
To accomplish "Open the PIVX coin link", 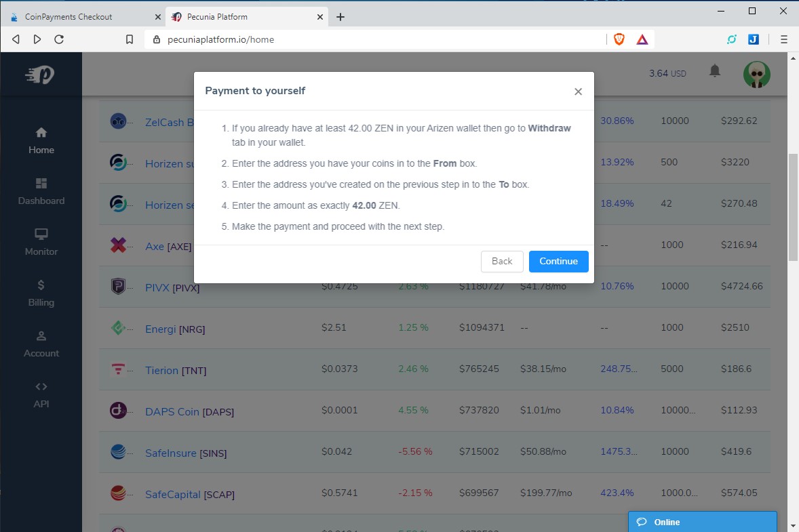I will 172,287.
